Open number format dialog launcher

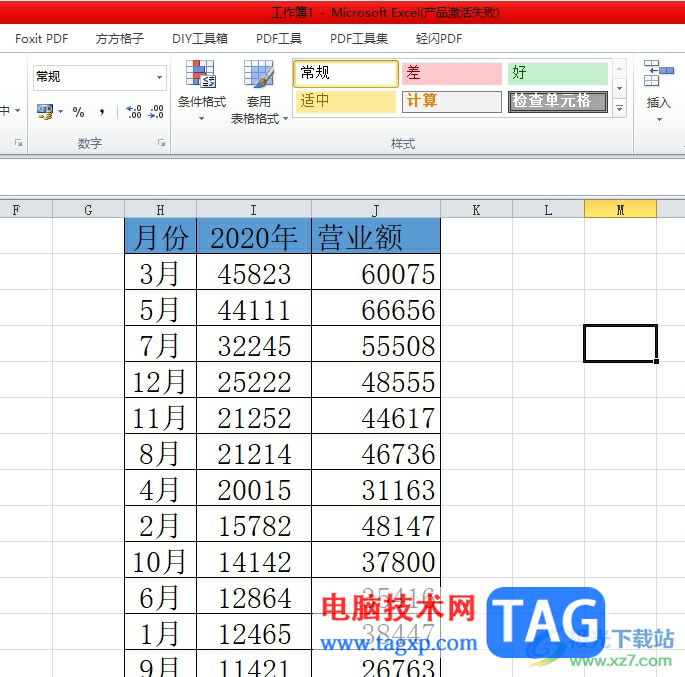point(161,143)
